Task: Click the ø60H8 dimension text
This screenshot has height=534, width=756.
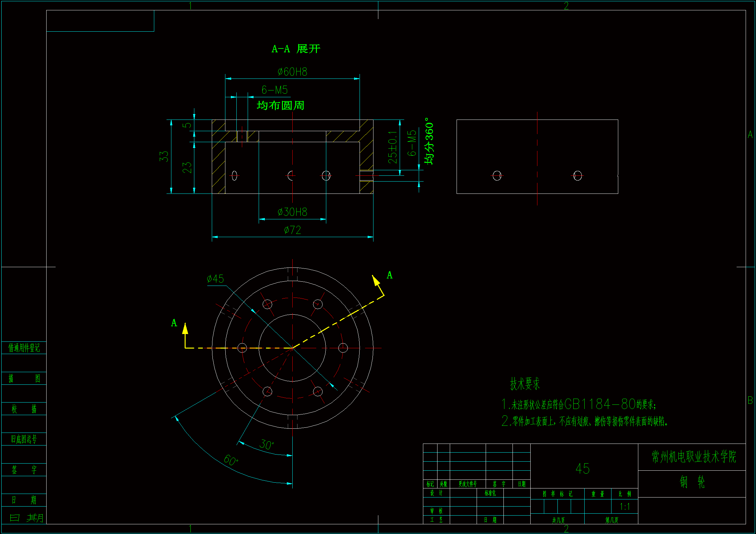Action: pos(292,72)
